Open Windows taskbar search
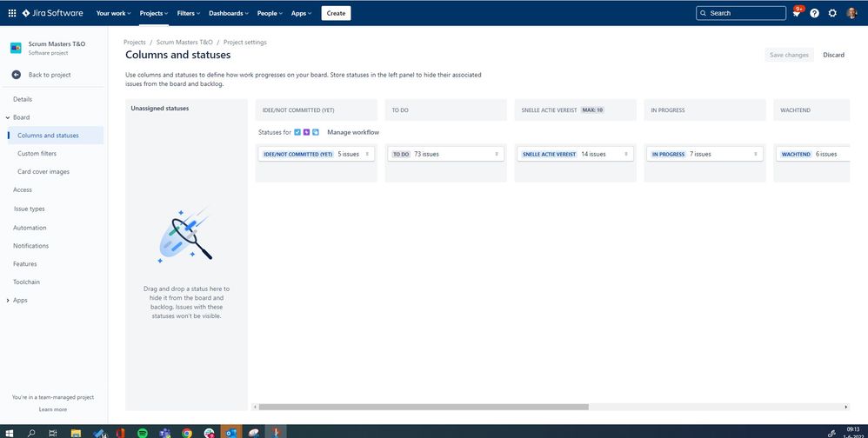The image size is (868, 438). point(31,433)
